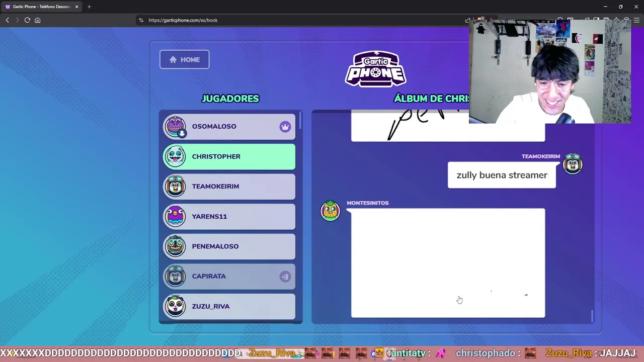Click CAPIRATA's avatar icon
Viewport: 644px width, 362px height.
point(175,276)
